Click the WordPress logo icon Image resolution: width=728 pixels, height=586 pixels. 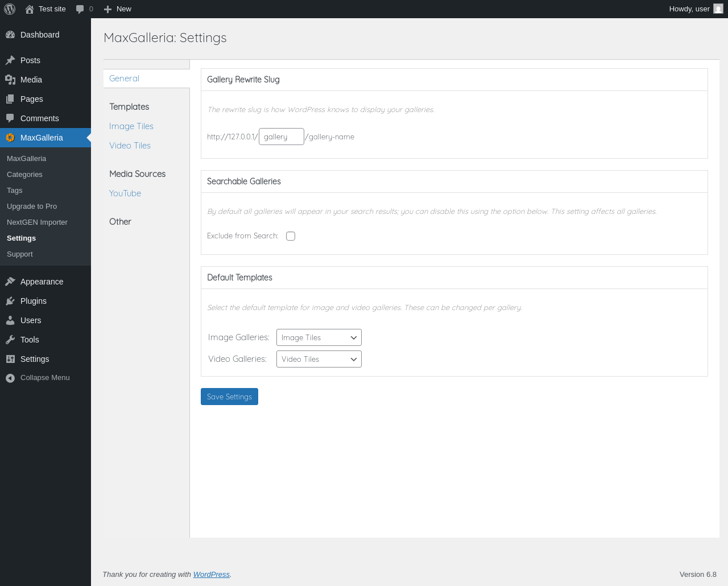[x=10, y=9]
